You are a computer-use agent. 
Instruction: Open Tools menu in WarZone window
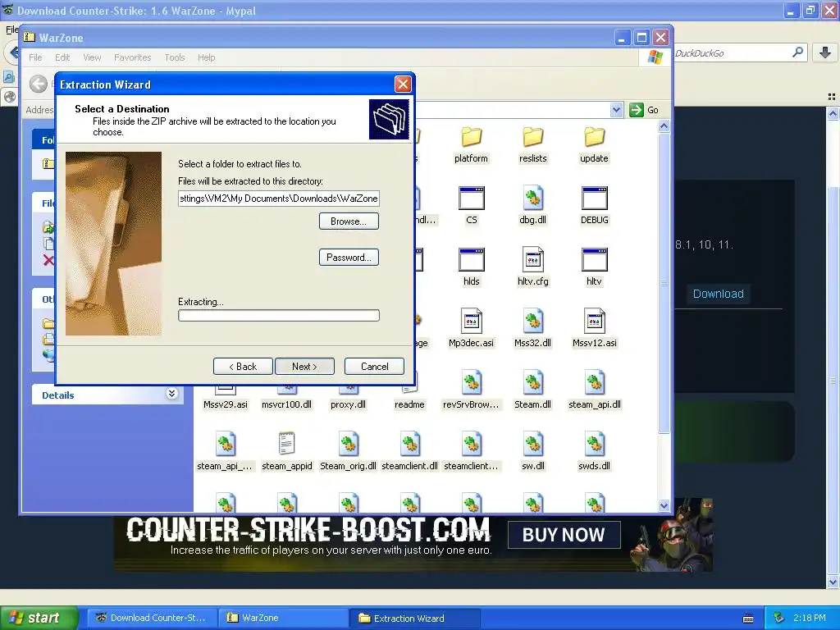point(175,57)
